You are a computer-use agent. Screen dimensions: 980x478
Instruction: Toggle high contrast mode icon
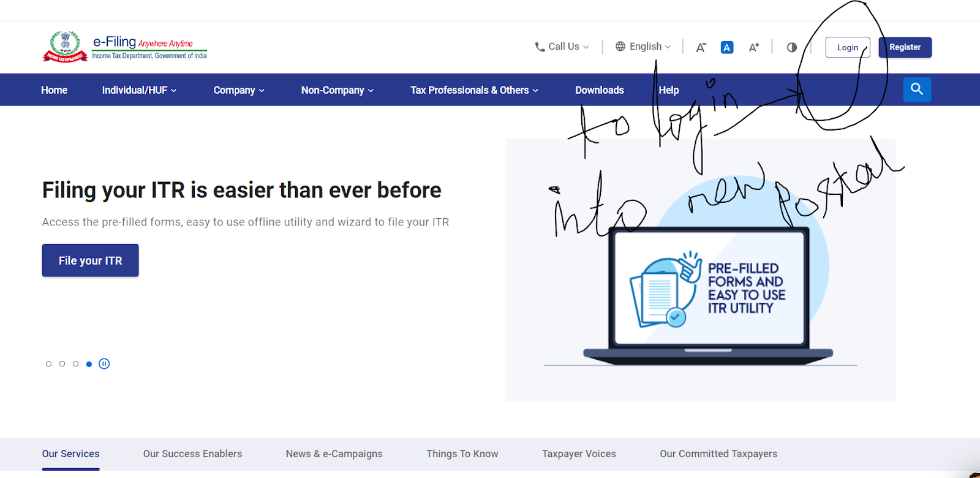click(x=792, y=47)
